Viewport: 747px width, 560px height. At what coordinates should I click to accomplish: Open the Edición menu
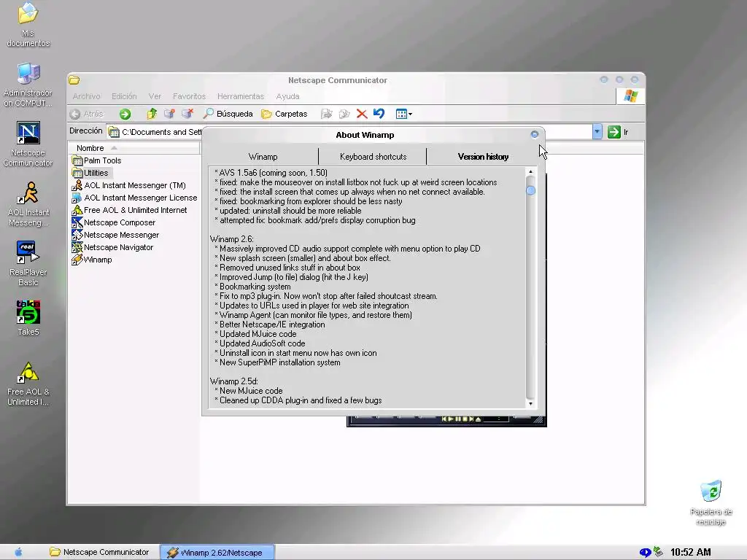coord(124,96)
